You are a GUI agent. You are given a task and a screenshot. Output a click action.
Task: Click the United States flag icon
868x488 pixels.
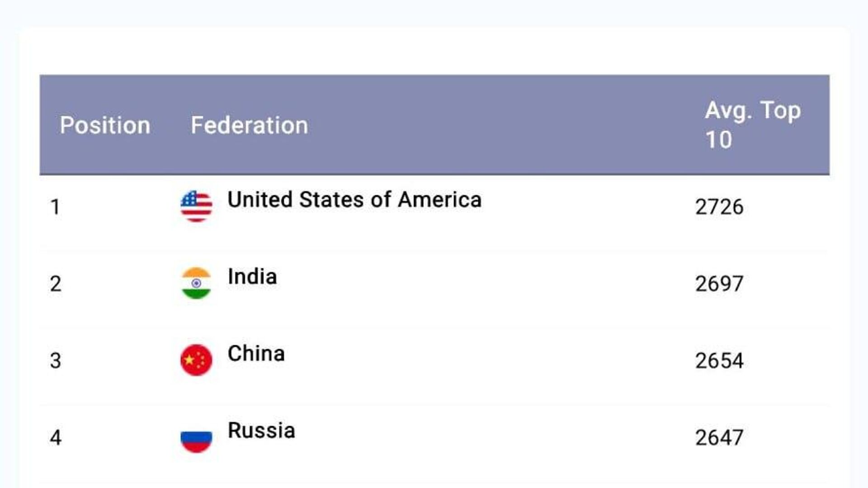196,206
